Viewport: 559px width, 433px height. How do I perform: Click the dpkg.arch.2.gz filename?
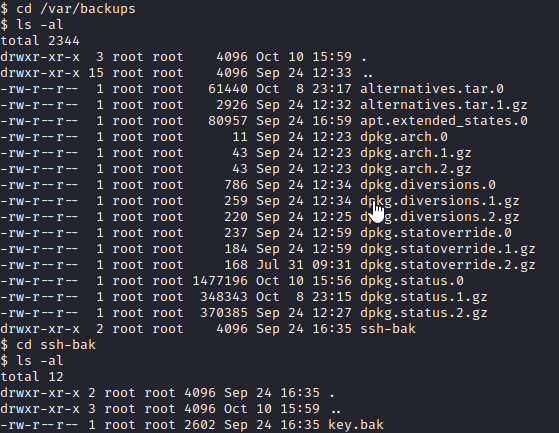point(416,169)
